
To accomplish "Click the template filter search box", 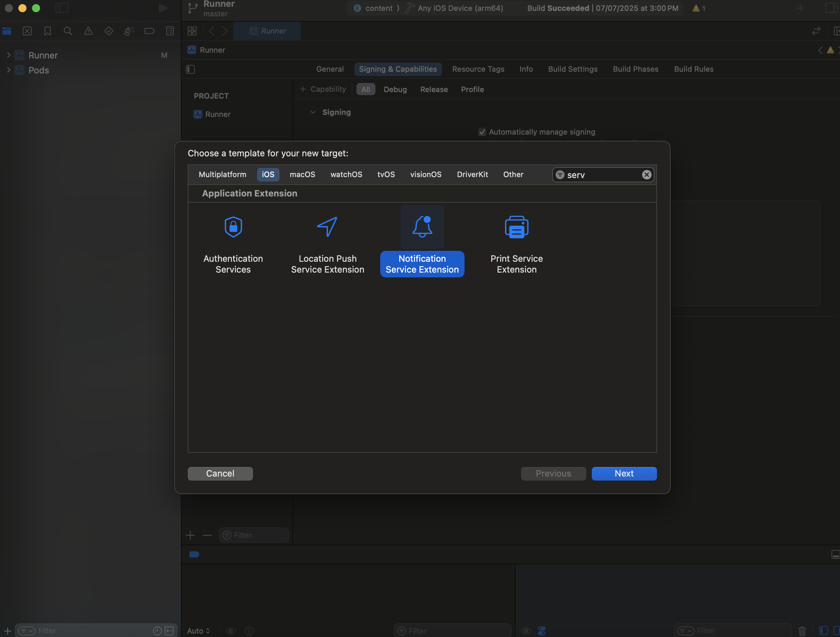I will click(603, 175).
